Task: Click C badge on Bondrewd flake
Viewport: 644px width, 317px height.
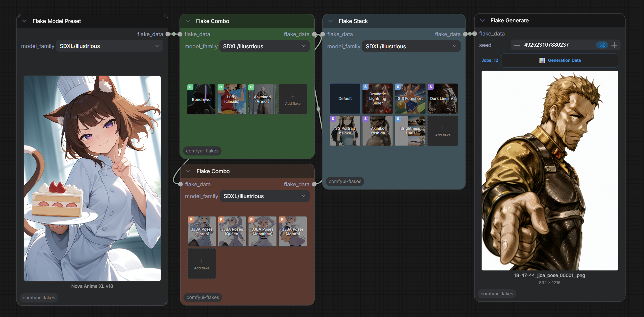Action: (x=190, y=87)
